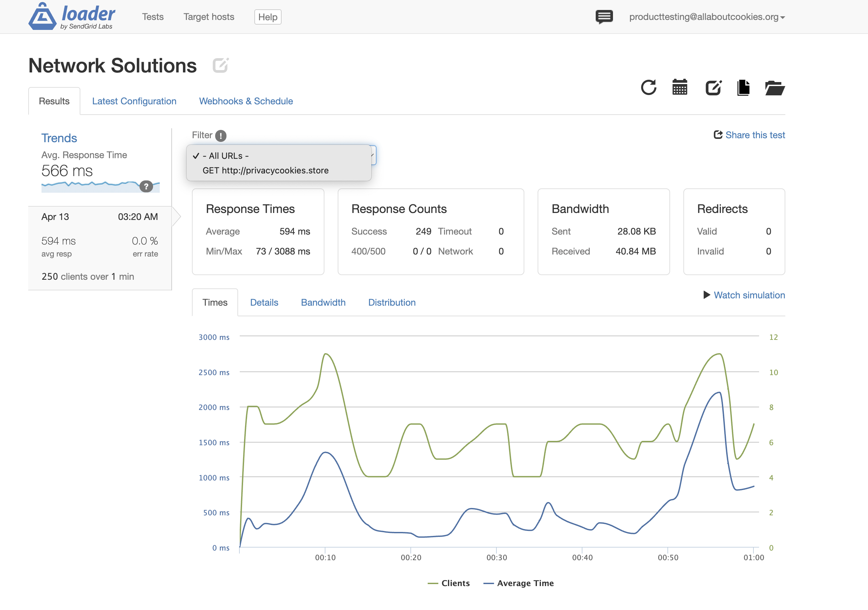Click the Watch simulation play triangle

[707, 295]
